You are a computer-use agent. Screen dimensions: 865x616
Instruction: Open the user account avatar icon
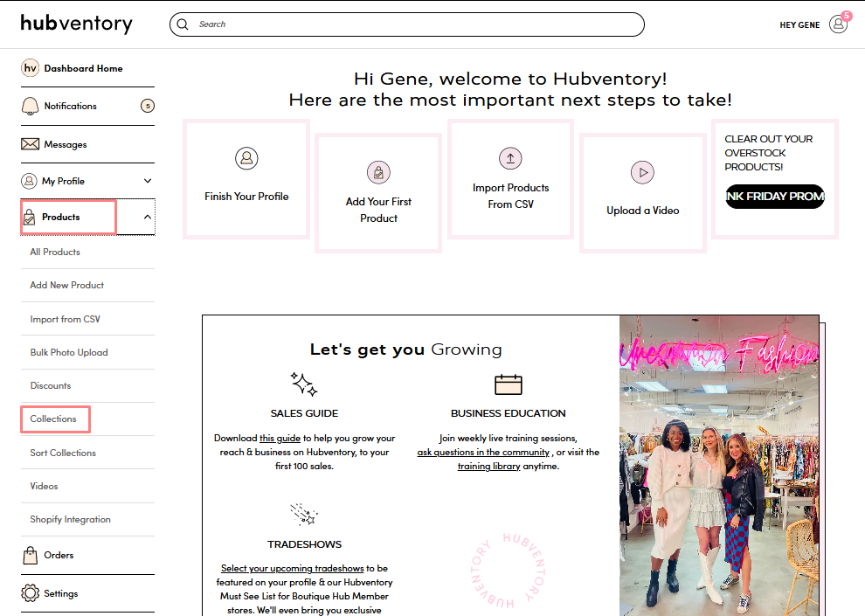point(838,24)
